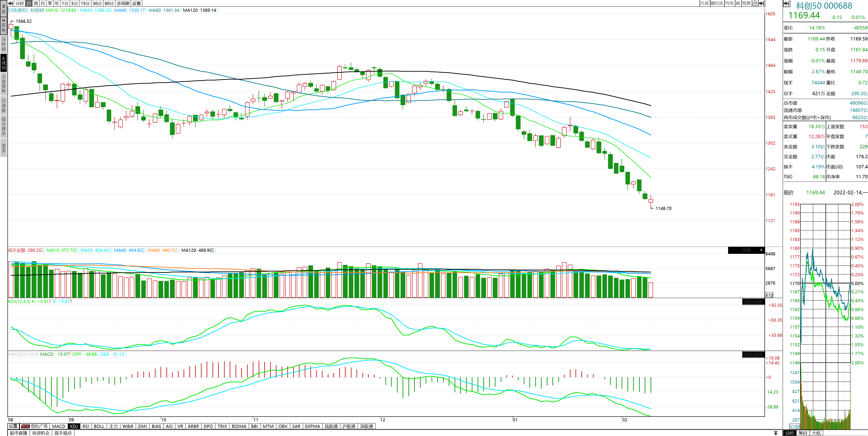Open the NEW 指标广场 indicator plaza
The width and height of the screenshot is (868, 436).
34,426
